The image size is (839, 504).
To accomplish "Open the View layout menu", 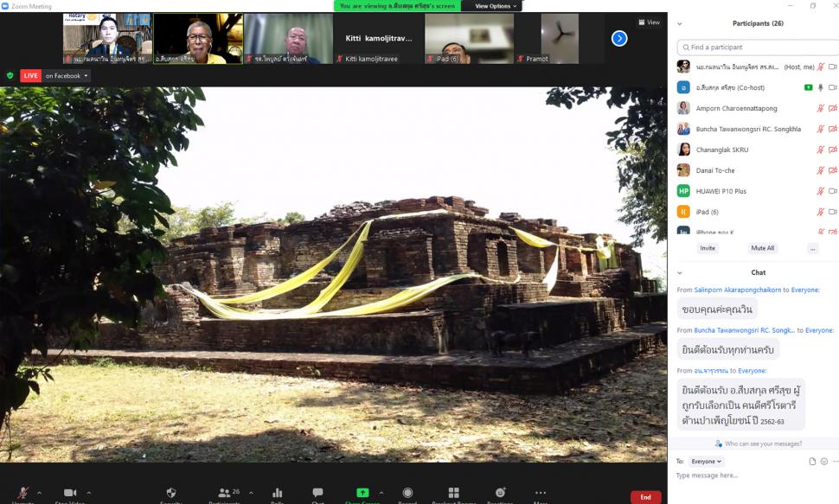I will pyautogui.click(x=649, y=22).
